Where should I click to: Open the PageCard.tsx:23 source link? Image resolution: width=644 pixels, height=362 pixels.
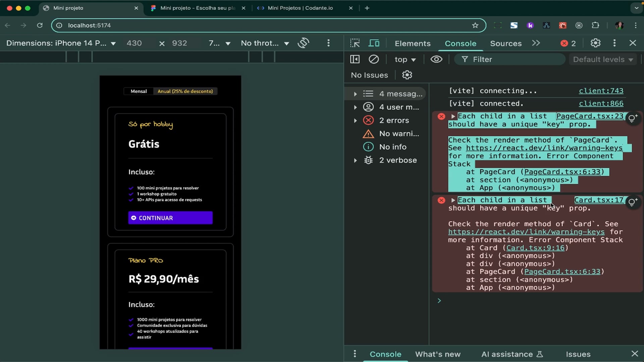pos(589,116)
